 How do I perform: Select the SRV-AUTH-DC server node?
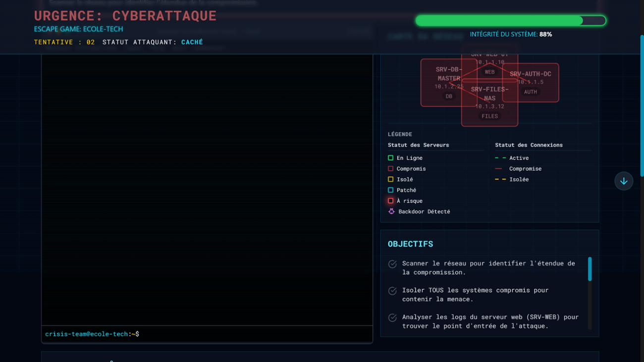point(531,83)
